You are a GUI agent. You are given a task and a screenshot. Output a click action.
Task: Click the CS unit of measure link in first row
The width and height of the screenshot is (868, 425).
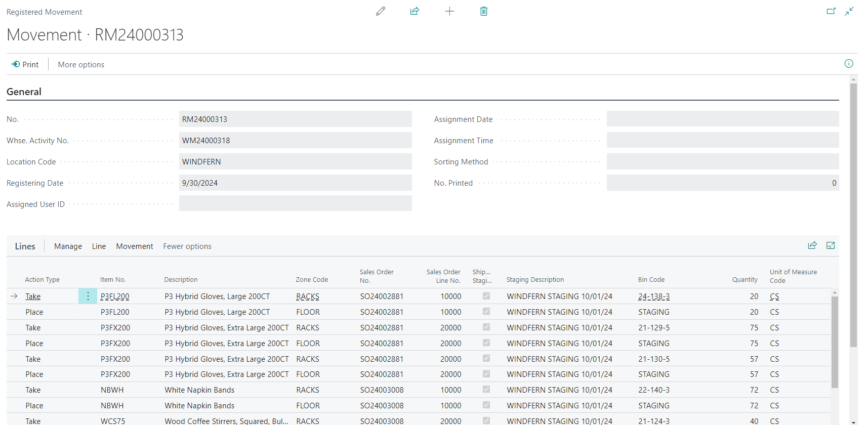[x=774, y=296]
